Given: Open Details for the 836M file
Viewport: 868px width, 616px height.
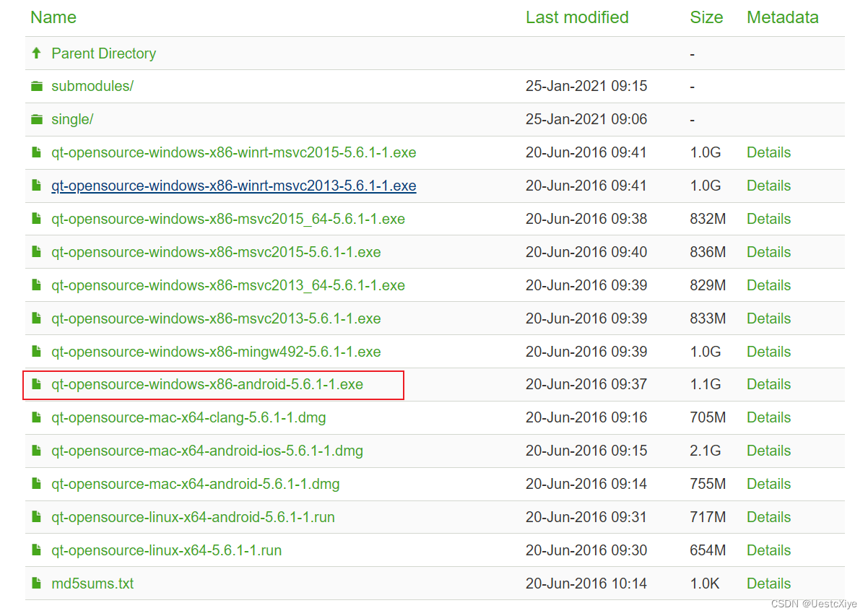Looking at the screenshot, I should (x=768, y=252).
